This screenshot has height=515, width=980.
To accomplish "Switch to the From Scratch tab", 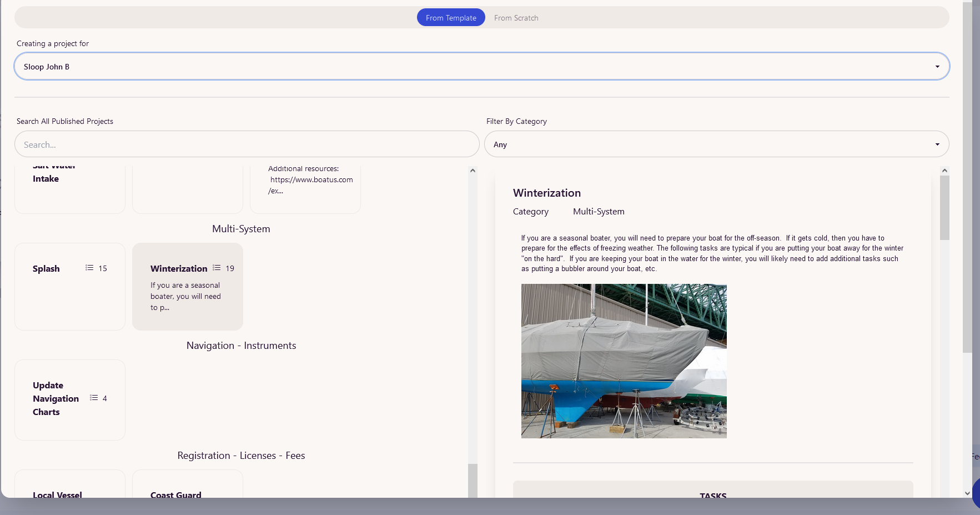I will 516,18.
